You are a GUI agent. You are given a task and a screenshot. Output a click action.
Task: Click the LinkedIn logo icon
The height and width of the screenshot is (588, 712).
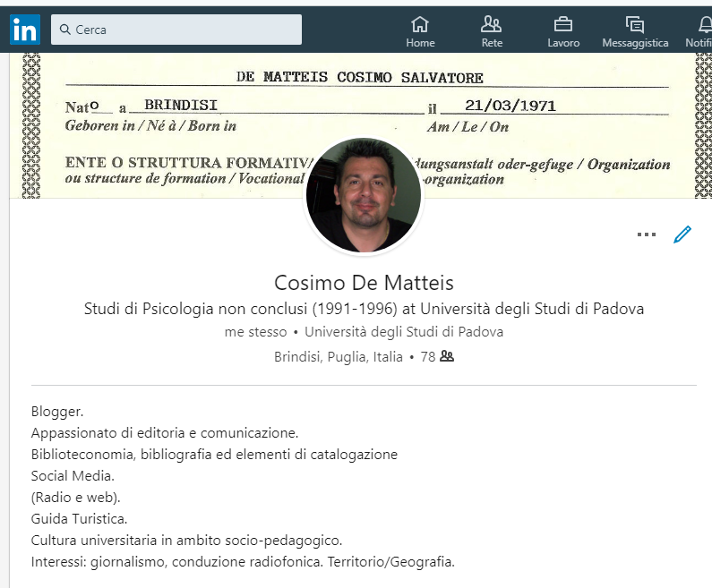[25, 30]
